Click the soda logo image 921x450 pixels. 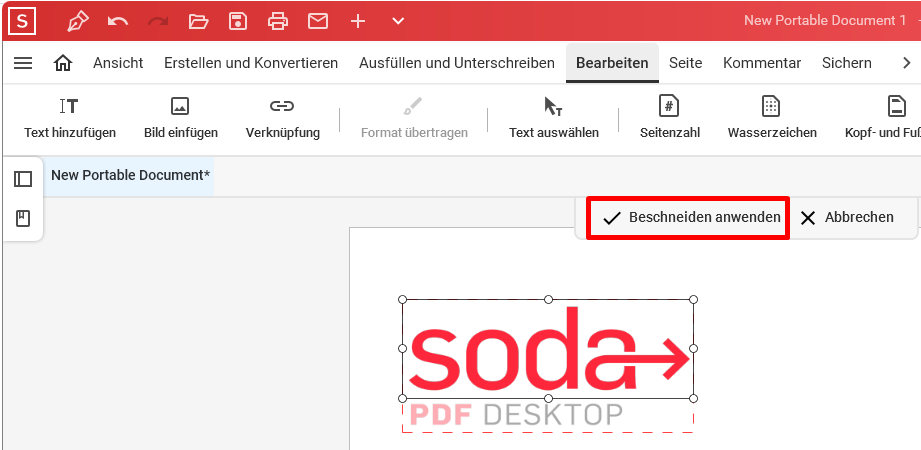(547, 349)
